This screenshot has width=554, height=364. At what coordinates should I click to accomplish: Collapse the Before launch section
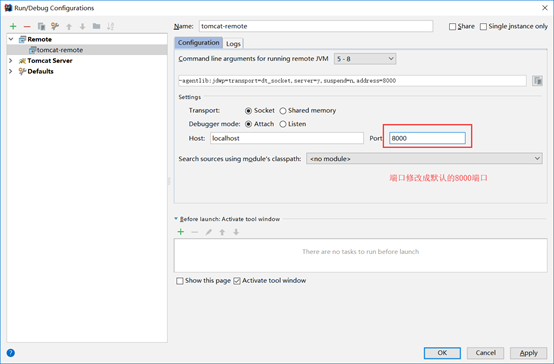[176, 219]
